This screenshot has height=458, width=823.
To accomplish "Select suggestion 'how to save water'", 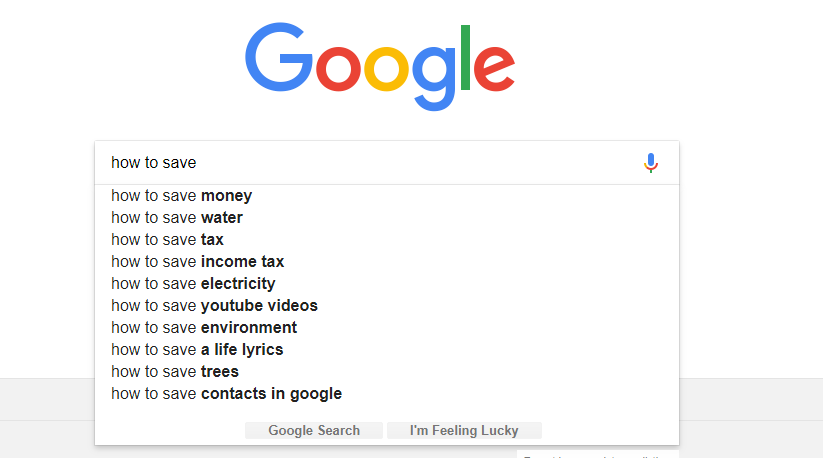I will point(387,218).
